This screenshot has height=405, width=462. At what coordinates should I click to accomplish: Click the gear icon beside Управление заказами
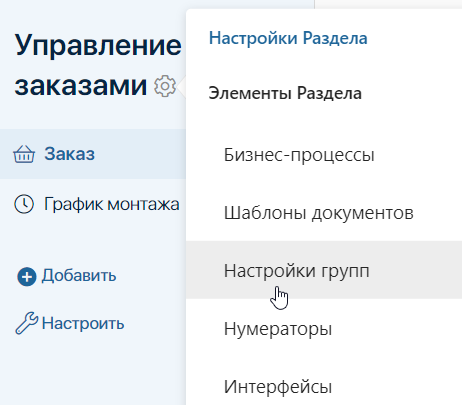[165, 86]
